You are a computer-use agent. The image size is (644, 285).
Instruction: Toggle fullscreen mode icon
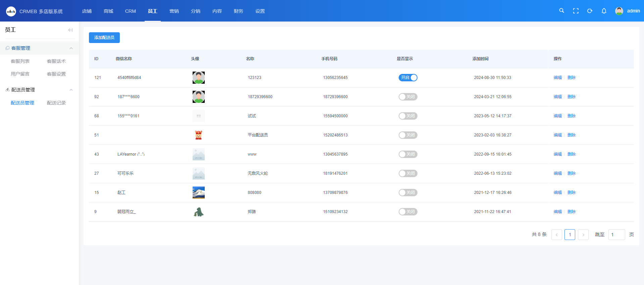(x=576, y=11)
